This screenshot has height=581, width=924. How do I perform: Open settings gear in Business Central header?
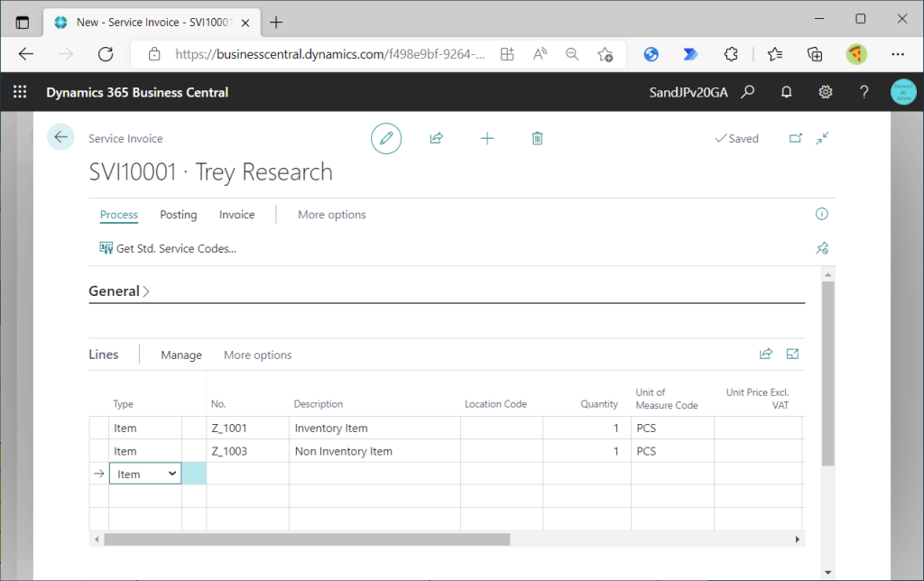(x=825, y=92)
